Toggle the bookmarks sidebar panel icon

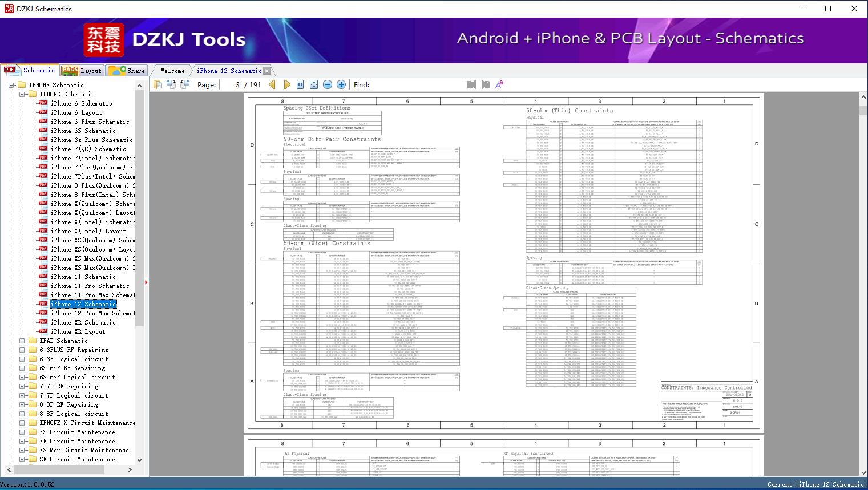158,84
